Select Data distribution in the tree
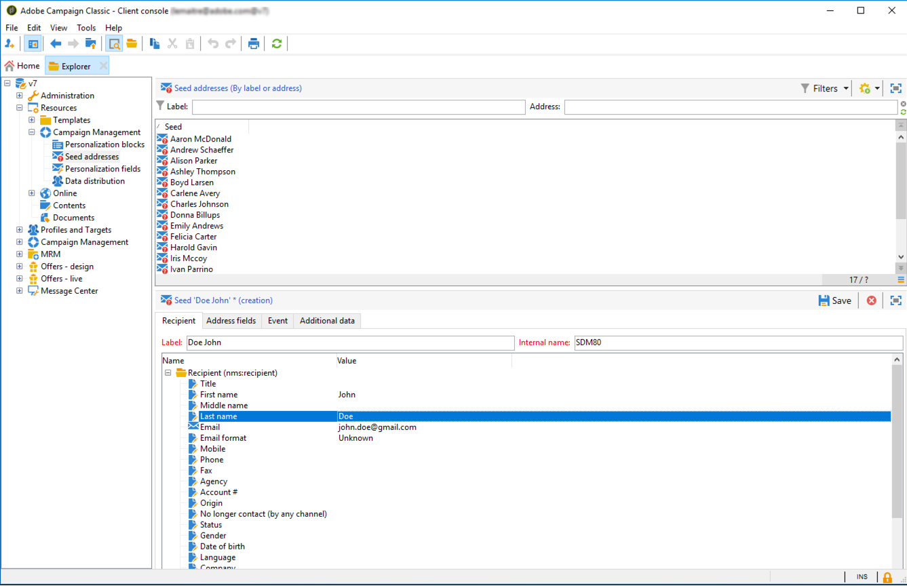907x588 pixels. (x=94, y=181)
